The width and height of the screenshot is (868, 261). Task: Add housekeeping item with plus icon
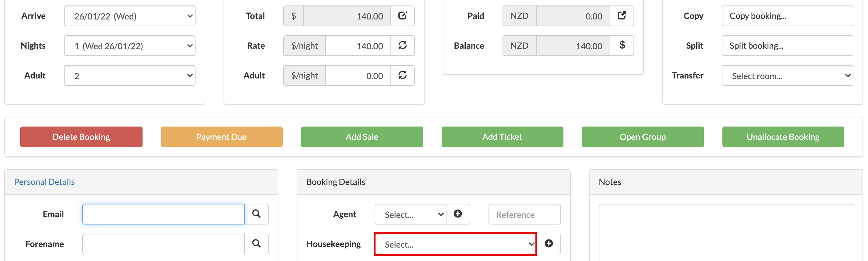point(549,244)
